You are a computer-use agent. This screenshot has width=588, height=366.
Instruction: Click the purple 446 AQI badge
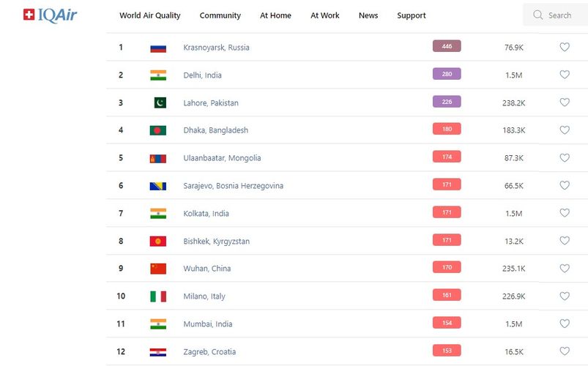coord(447,47)
